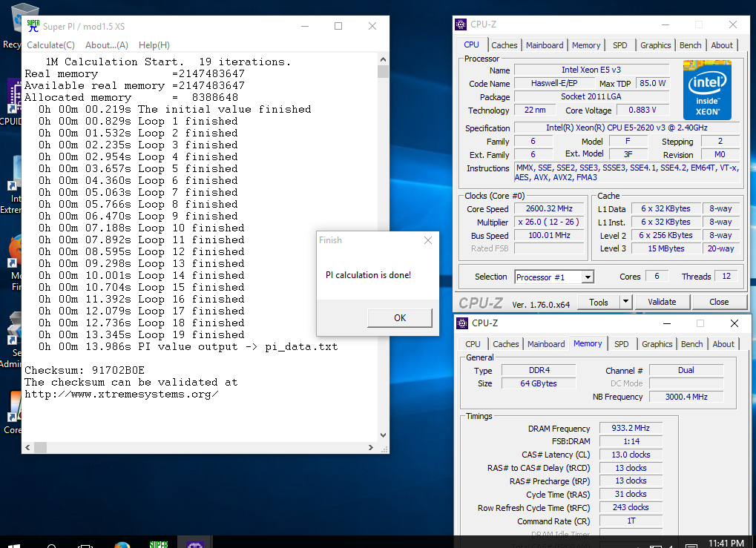The height and width of the screenshot is (548, 756).
Task: Click the taskbar clock showing 11:41 PM
Action: tap(726, 544)
